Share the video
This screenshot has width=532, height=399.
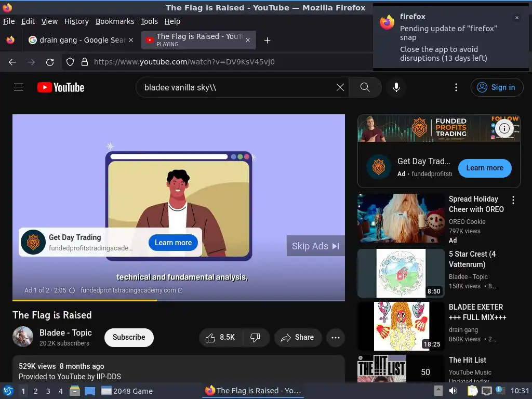coord(298,337)
